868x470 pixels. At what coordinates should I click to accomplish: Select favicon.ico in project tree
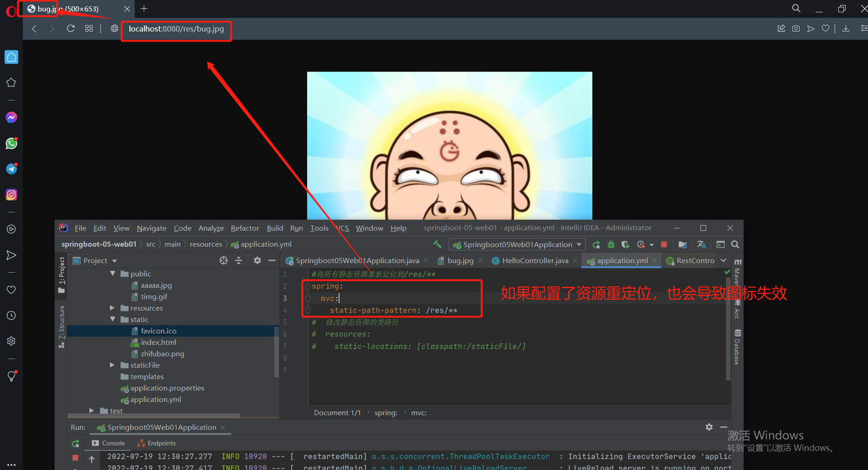tap(158, 331)
